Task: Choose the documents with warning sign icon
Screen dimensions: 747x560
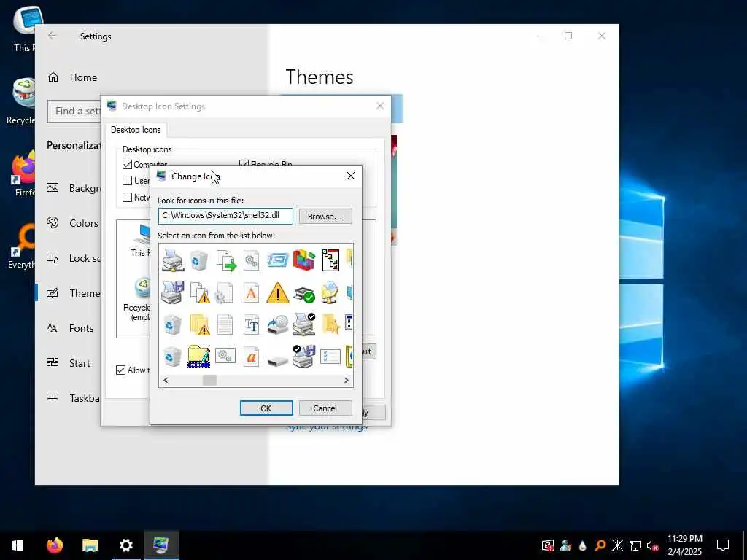Action: 200,292
